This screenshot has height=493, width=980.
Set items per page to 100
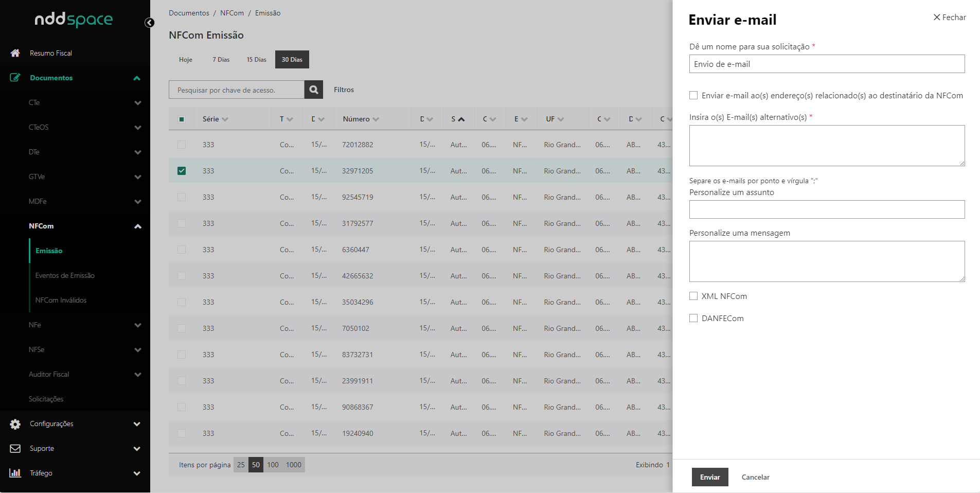click(273, 465)
